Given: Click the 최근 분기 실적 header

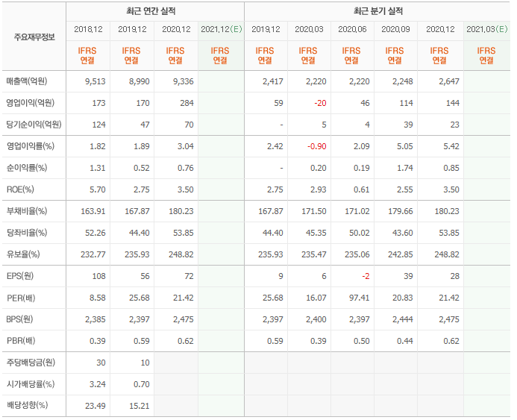Looking at the screenshot, I should point(378,11).
